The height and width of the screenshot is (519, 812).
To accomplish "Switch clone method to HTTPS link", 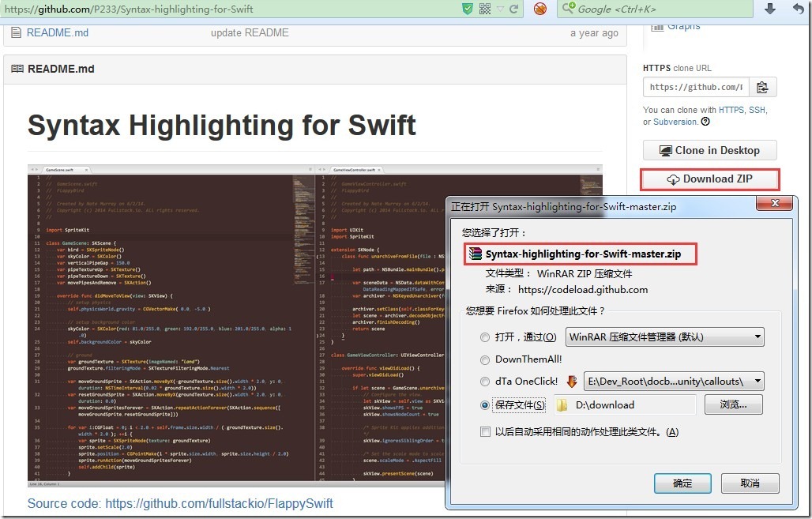I will 731,110.
